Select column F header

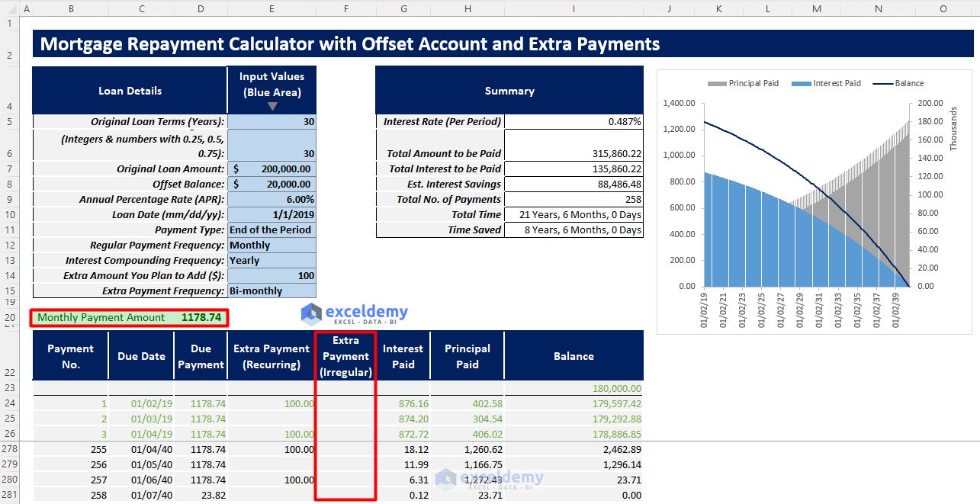[x=346, y=8]
